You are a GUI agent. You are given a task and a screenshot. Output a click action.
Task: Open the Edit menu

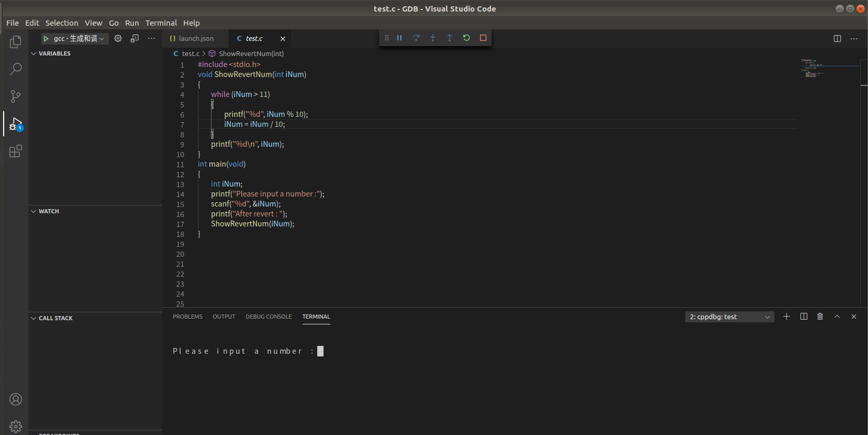coord(32,23)
